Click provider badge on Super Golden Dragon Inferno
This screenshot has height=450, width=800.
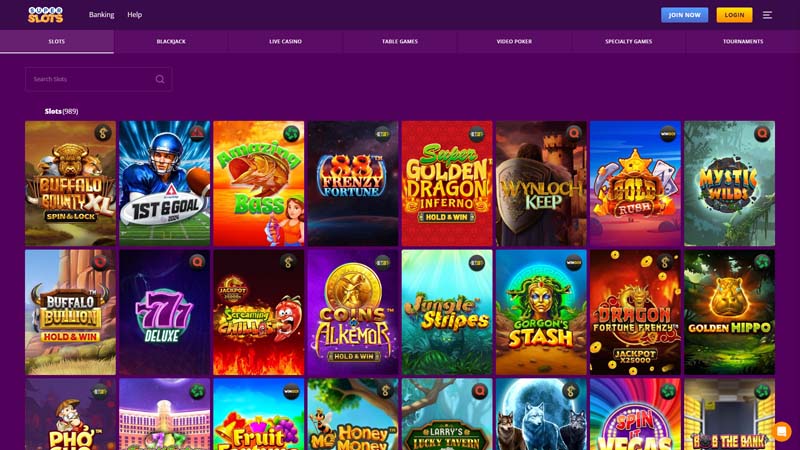[477, 134]
